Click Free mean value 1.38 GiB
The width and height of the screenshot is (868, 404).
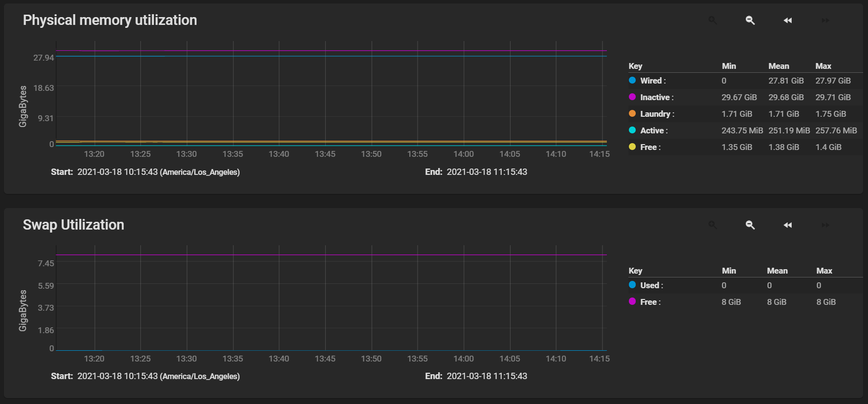[783, 147]
